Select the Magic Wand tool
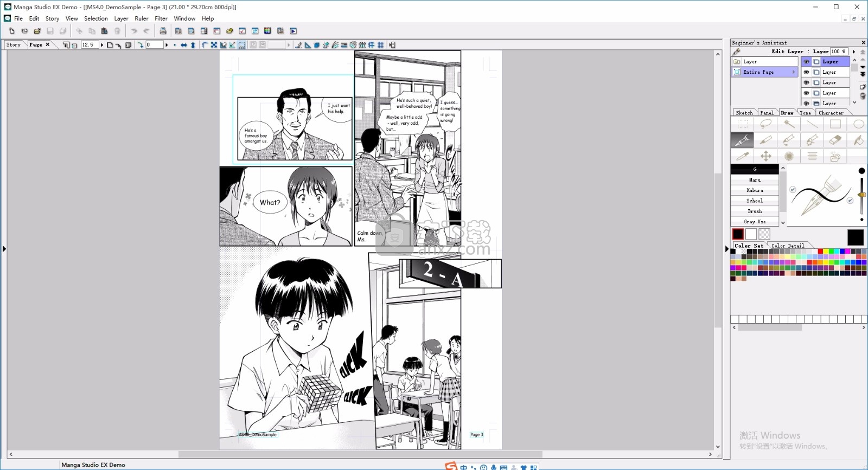Viewport: 868px width, 470px height. pyautogui.click(x=789, y=124)
